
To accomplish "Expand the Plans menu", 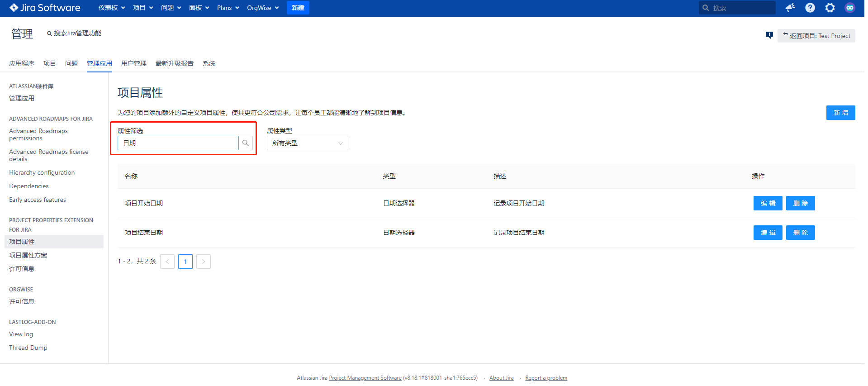I will pyautogui.click(x=228, y=8).
